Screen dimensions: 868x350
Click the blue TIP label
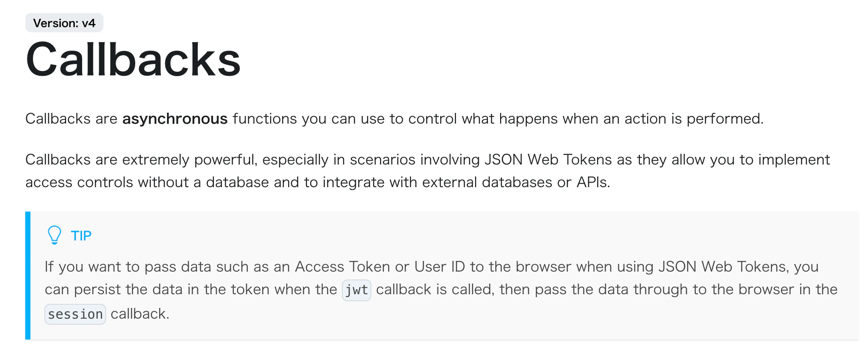point(81,236)
